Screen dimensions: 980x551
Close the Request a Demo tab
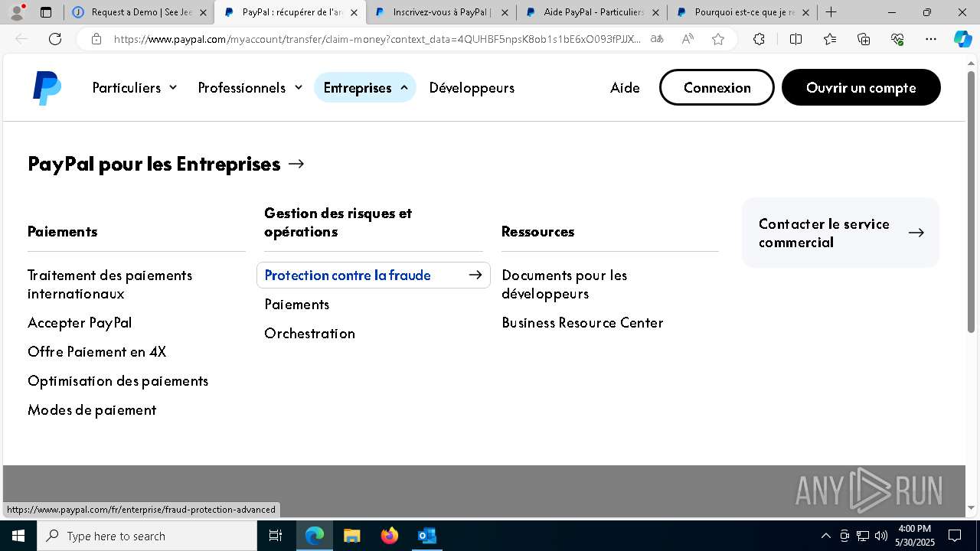point(203,12)
